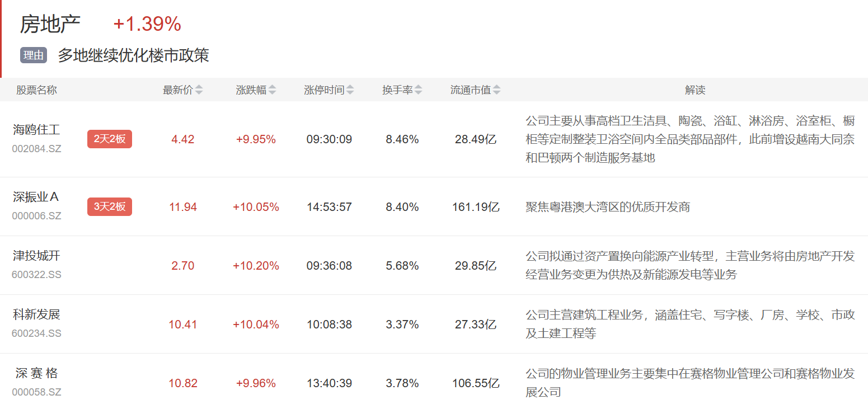This screenshot has width=868, height=409.
Task: Toggle sort order on 换手率 arrows
Action: (418, 90)
